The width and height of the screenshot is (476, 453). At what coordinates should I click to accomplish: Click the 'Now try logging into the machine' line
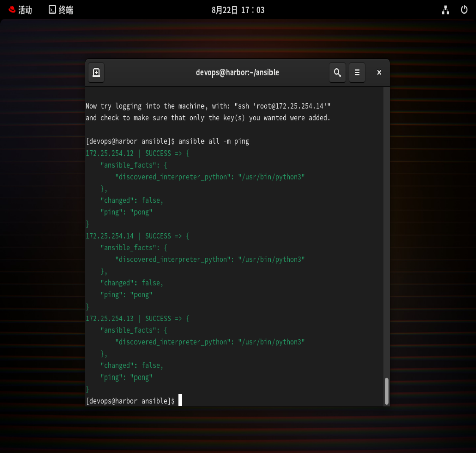[x=208, y=106]
